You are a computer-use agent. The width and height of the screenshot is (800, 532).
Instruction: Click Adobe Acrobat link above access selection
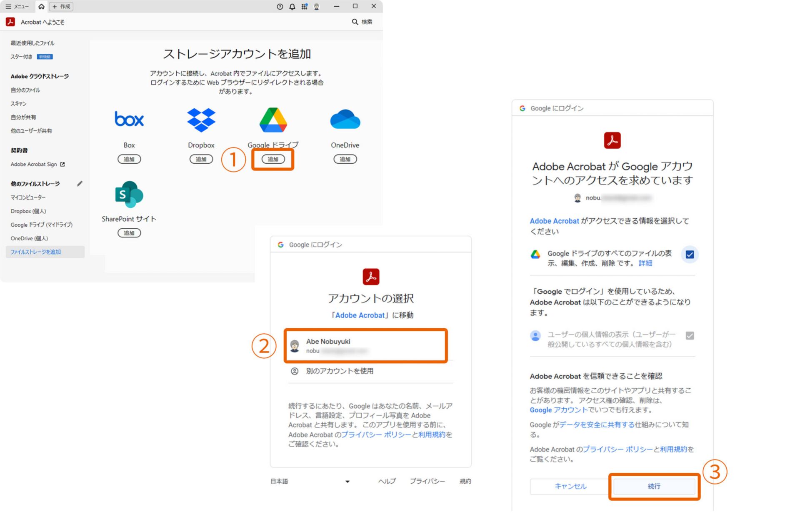point(554,221)
